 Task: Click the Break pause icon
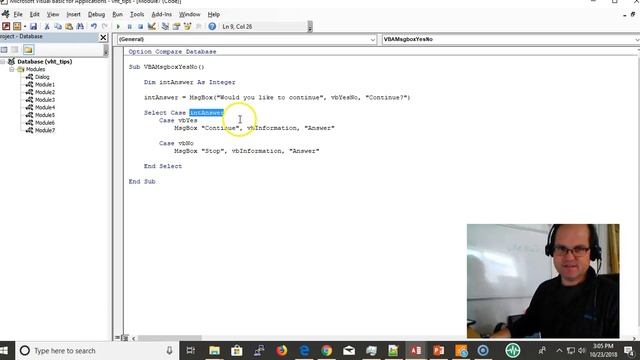pos(129,27)
